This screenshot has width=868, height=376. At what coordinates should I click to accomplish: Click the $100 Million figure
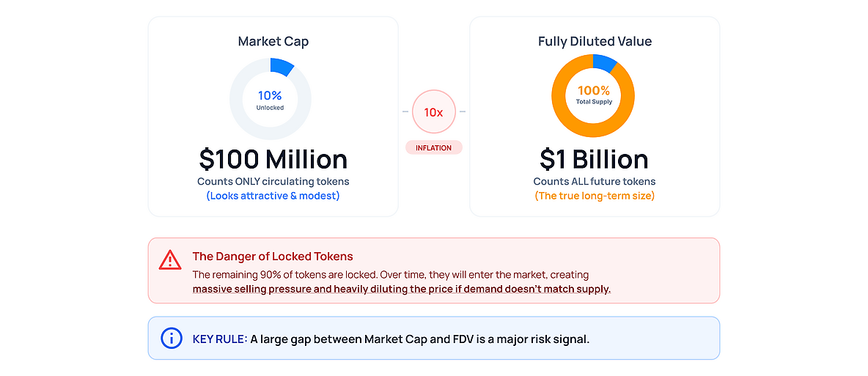[273, 160]
